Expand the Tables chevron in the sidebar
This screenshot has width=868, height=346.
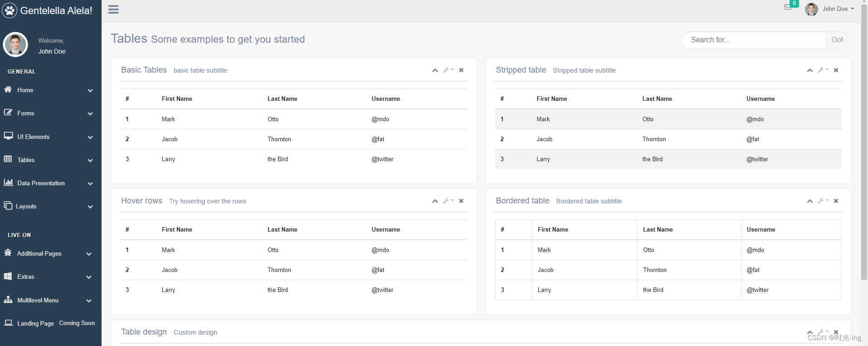[x=90, y=160]
